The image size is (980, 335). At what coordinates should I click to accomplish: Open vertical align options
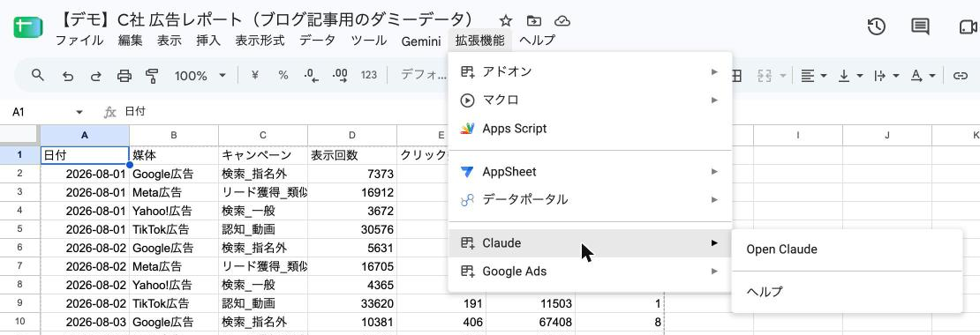click(x=850, y=76)
